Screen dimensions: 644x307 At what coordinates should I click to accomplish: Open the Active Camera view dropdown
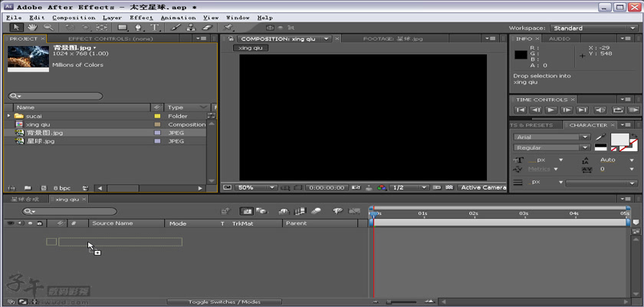coord(482,187)
